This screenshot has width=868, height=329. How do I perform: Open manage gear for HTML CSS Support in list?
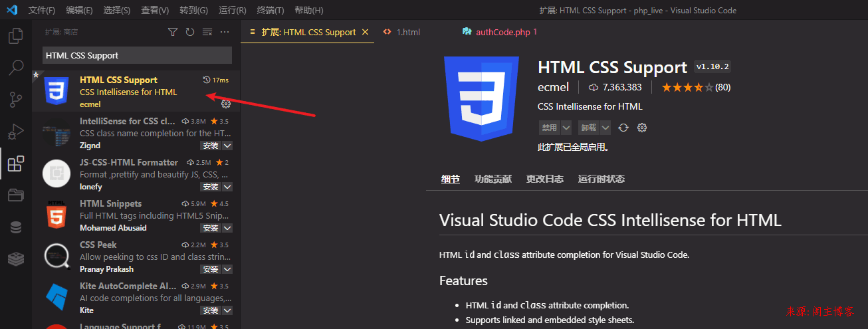point(226,104)
